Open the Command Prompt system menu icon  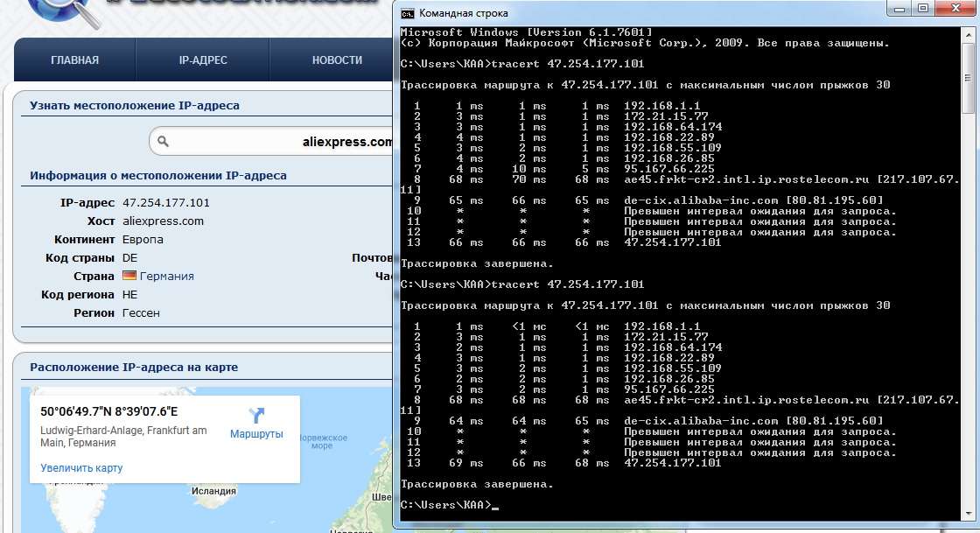pyautogui.click(x=408, y=13)
